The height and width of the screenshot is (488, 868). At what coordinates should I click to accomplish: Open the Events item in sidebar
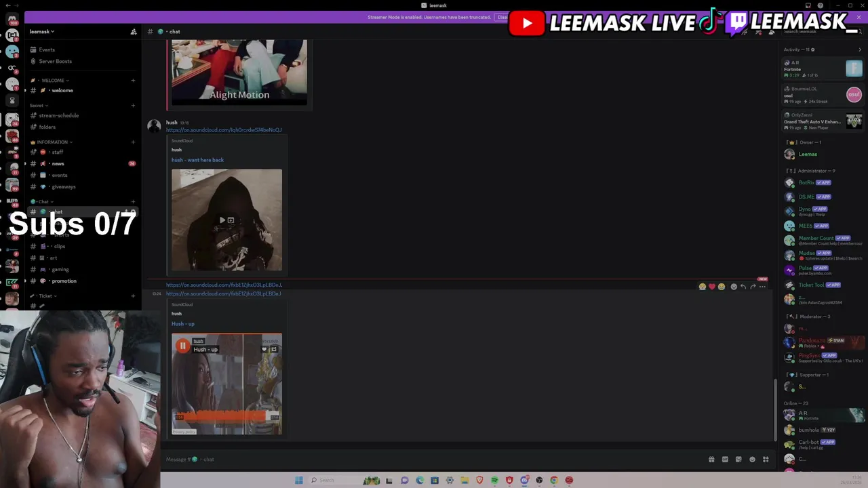pos(83,49)
